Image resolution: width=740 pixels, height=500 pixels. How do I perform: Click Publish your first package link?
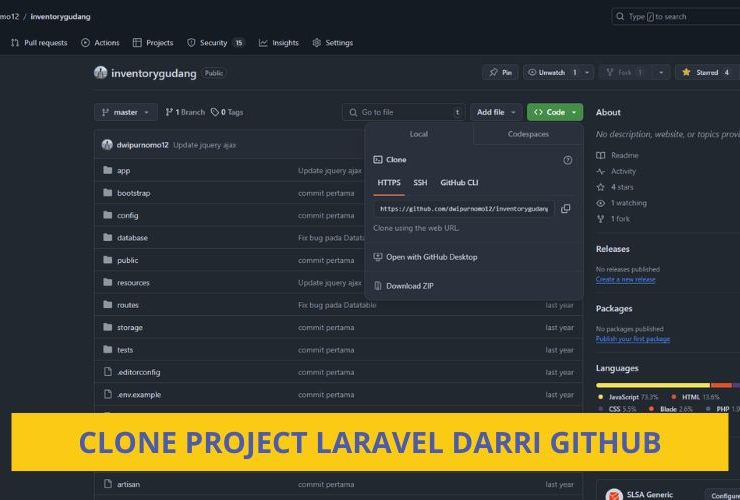[632, 339]
